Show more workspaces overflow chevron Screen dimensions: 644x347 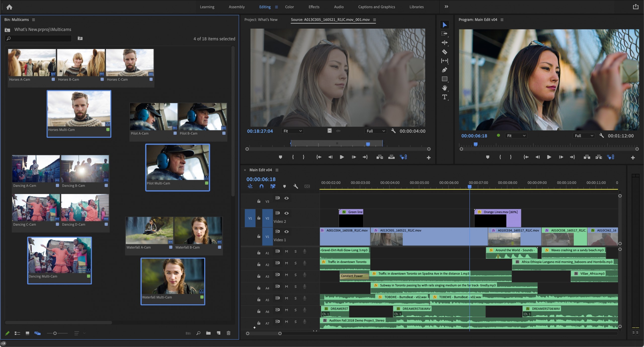click(x=446, y=7)
